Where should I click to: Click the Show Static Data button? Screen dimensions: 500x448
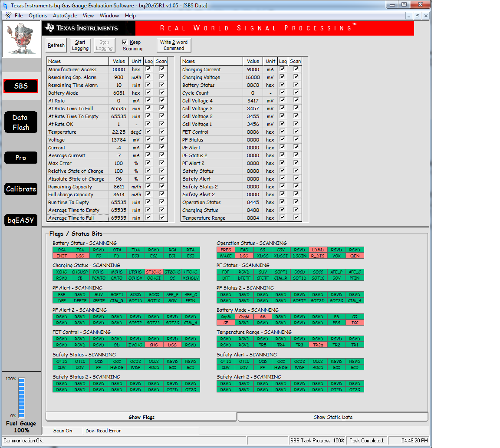332,417
